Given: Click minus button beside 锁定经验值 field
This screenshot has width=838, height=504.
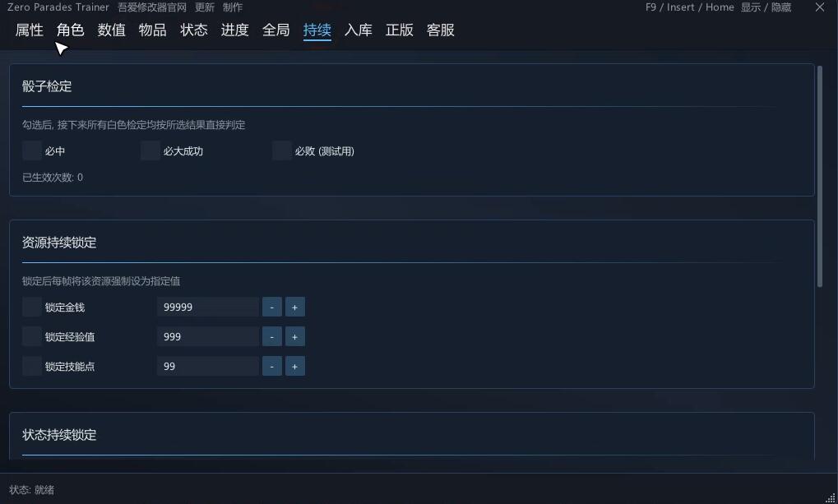Looking at the screenshot, I should (272, 337).
